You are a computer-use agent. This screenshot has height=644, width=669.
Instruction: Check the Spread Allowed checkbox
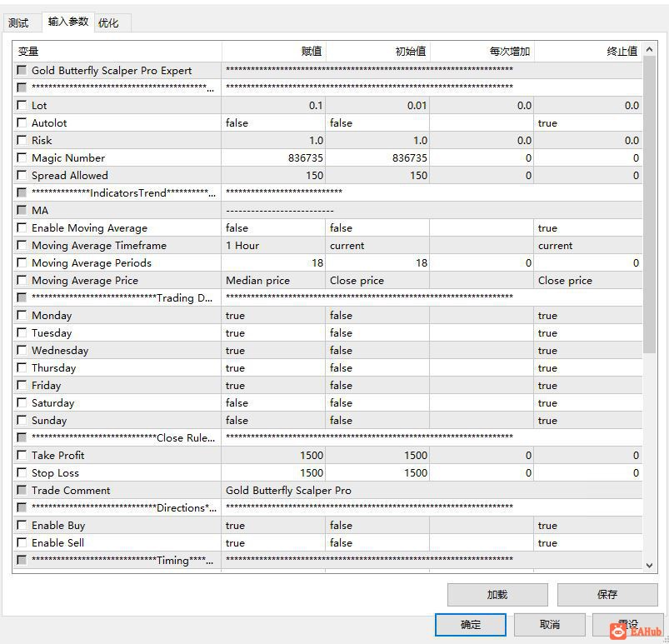[22, 175]
